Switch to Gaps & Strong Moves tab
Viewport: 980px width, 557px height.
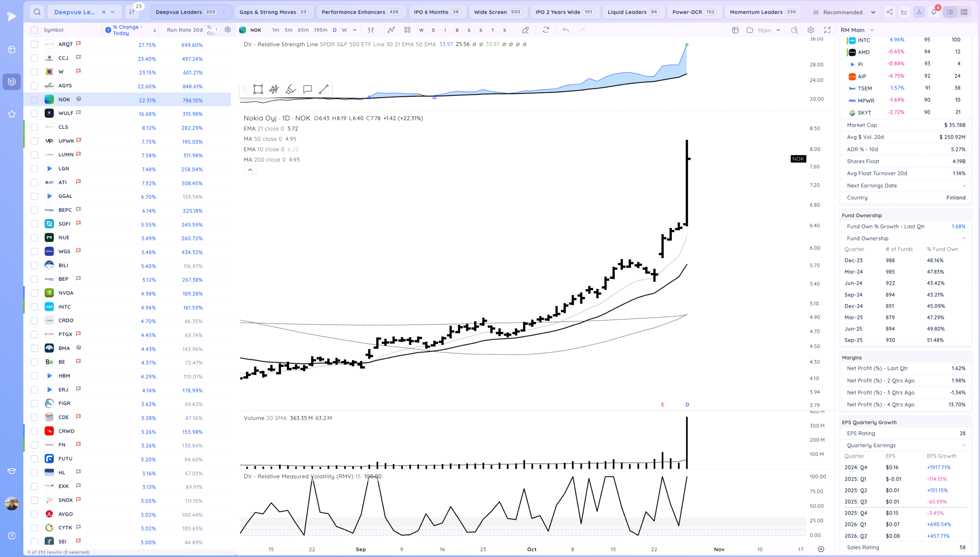pos(273,12)
